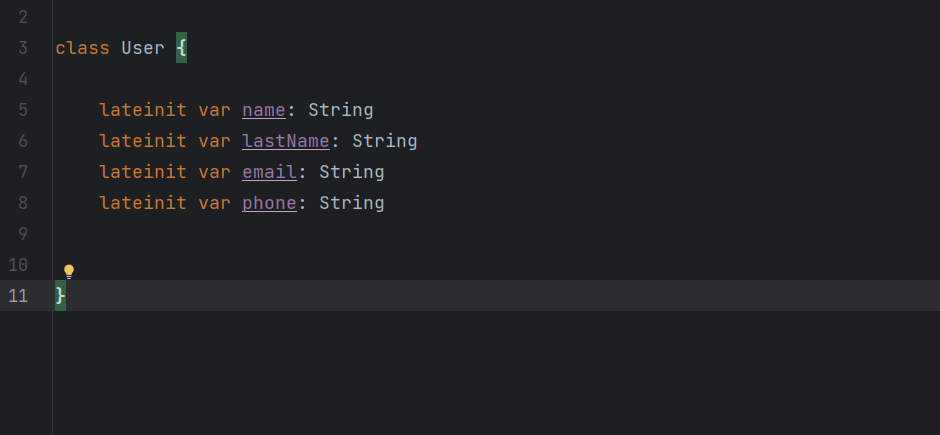Viewport: 940px width, 435px height.
Task: Click the underlined name property
Action: [x=263, y=110]
